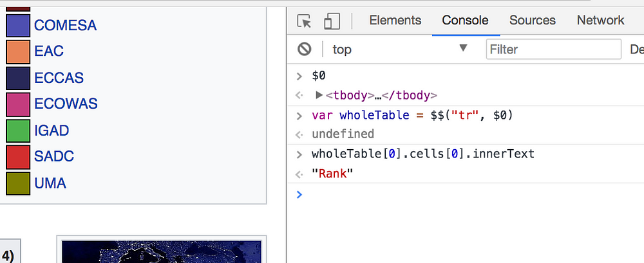Open the SADC link

(x=54, y=156)
